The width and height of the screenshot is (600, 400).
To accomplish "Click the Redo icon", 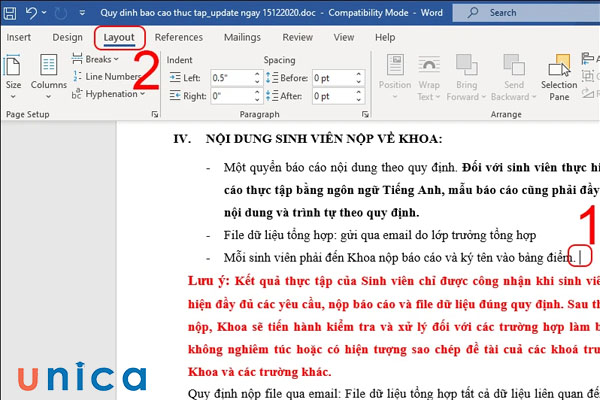I will point(60,13).
